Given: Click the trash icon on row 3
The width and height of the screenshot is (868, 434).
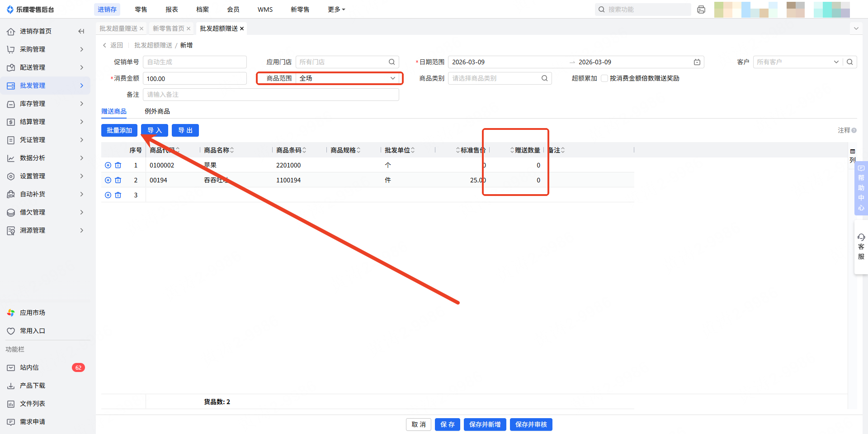Looking at the screenshot, I should click(x=118, y=195).
